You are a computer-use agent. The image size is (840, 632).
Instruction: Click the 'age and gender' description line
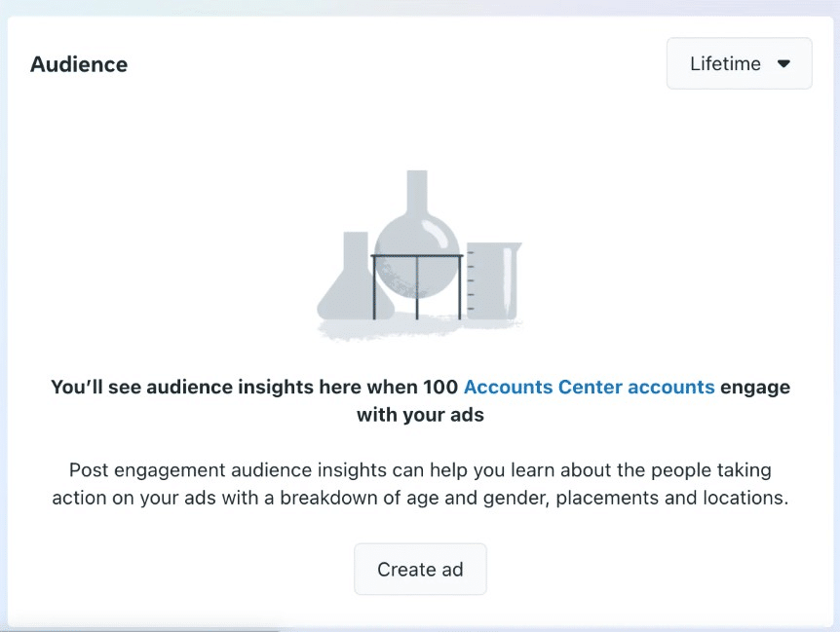tap(420, 498)
